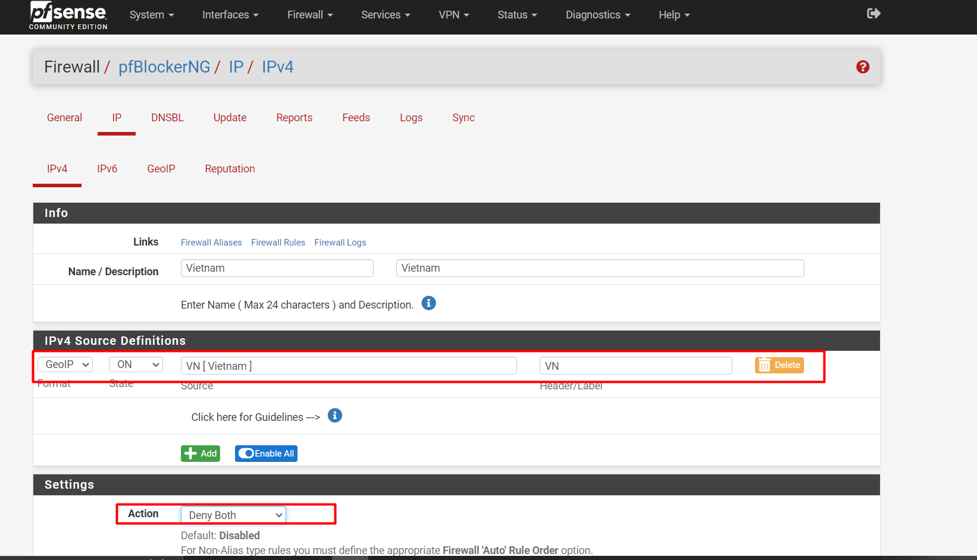
Task: Open the Firewall Aliases link
Action: pos(211,243)
